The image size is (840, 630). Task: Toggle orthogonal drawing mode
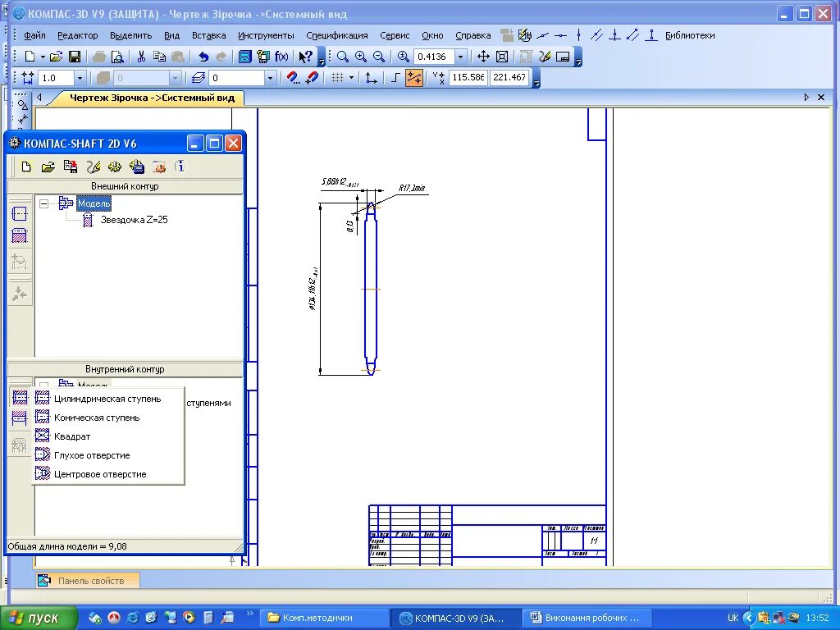click(x=395, y=78)
